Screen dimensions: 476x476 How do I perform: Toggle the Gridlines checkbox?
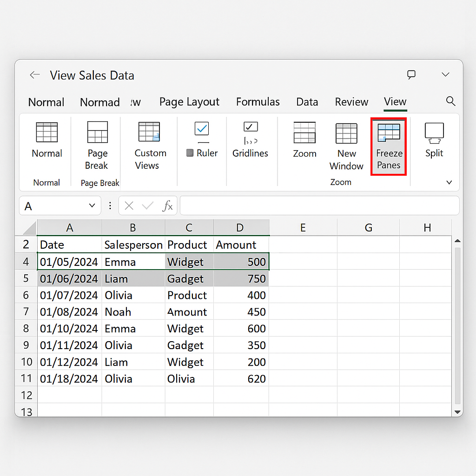click(251, 126)
